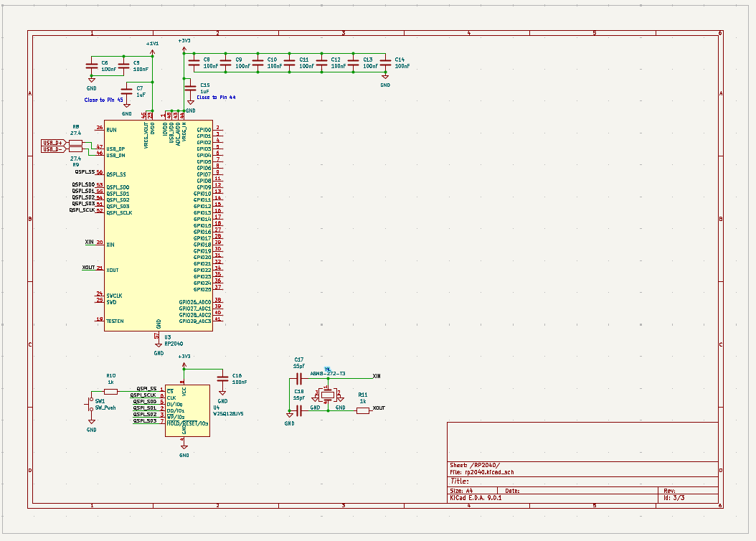Select capacitor C8 in the decoupling capacitor row
This screenshot has width=756, height=541.
195,63
